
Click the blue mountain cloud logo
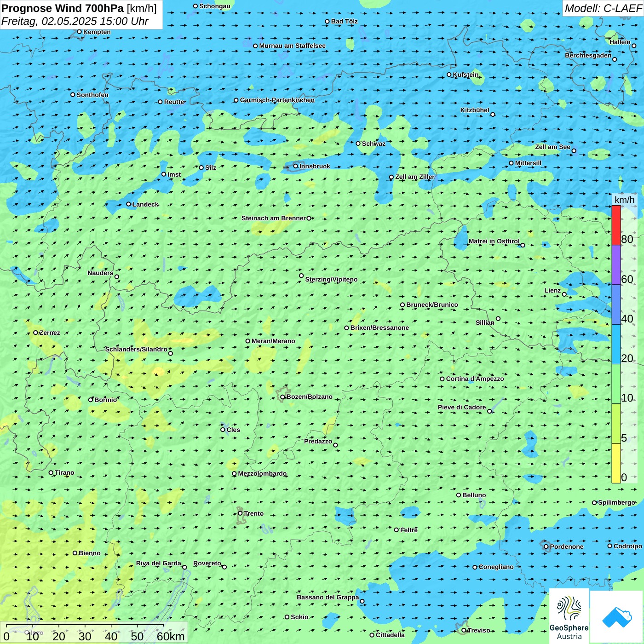617,617
